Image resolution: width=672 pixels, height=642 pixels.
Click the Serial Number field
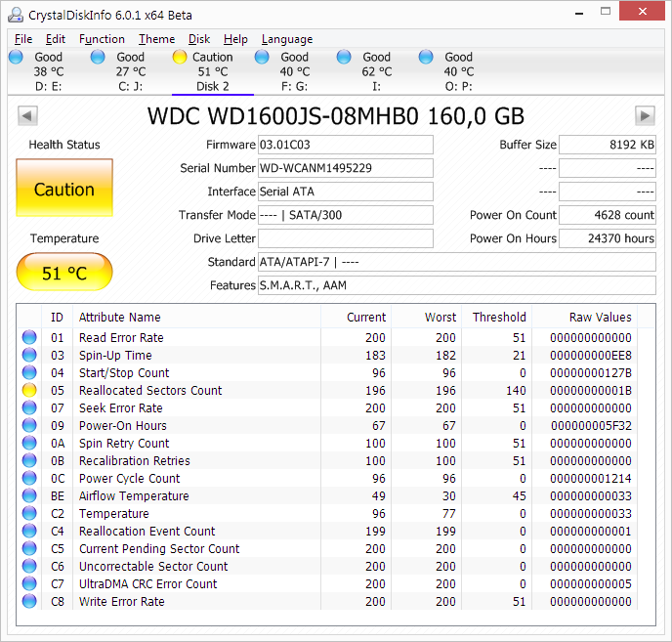346,168
